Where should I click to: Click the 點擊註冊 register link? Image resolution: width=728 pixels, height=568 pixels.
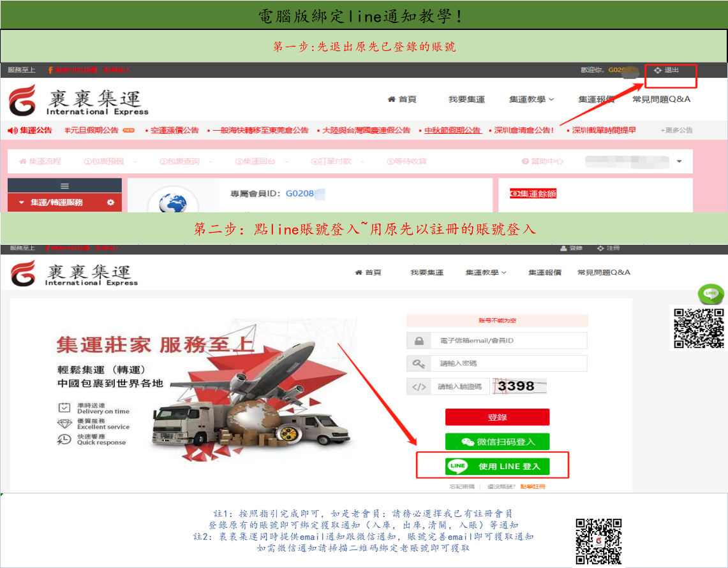[533, 487]
